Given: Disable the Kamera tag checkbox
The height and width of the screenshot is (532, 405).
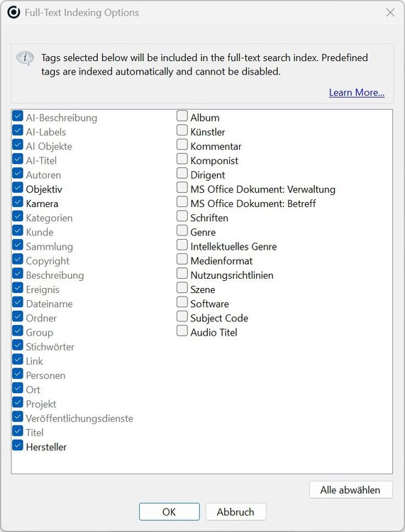Looking at the screenshot, I should coord(18,202).
